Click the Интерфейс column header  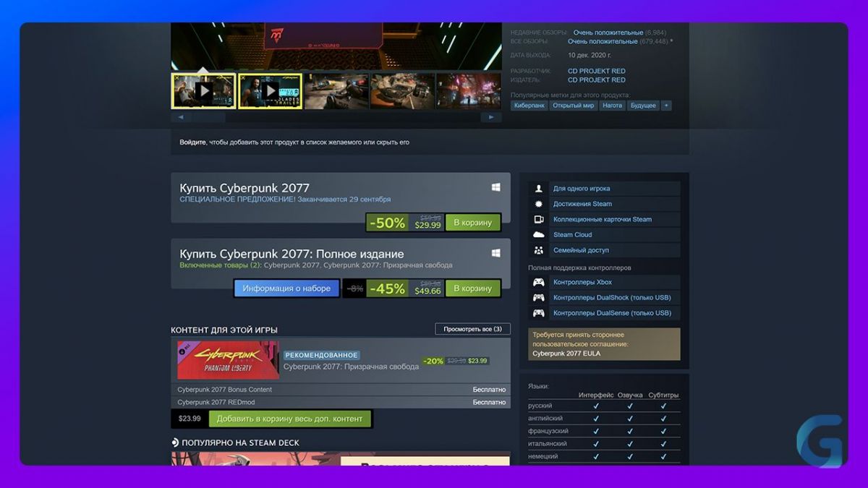[x=596, y=395]
